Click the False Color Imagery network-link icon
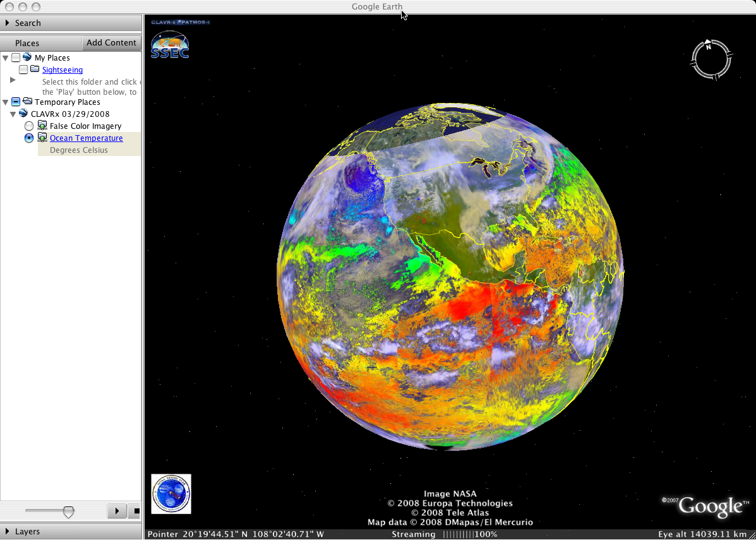Screen dimensions: 756x540 42,125
